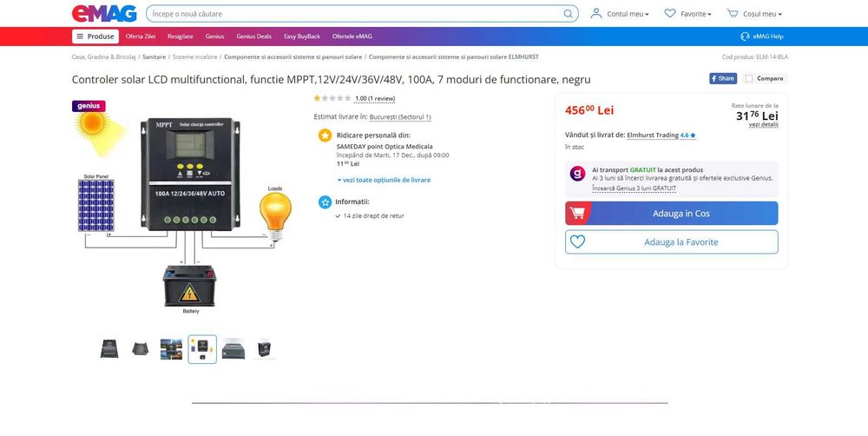The width and height of the screenshot is (868, 436).
Task: Open the Favorite dropdown in the header
Action: point(688,14)
